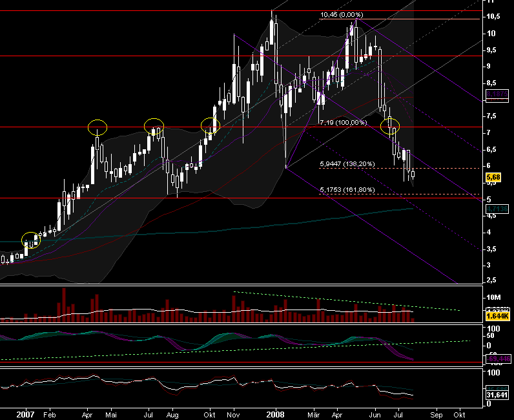The height and width of the screenshot is (420, 514).
Task: Click the Okt label at far right of time axis
Action: point(459,415)
